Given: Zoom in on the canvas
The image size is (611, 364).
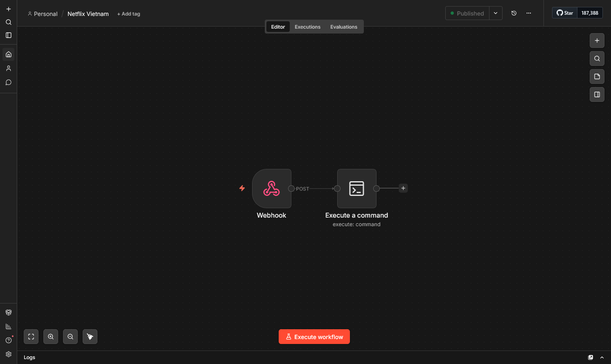Looking at the screenshot, I should 51,337.
